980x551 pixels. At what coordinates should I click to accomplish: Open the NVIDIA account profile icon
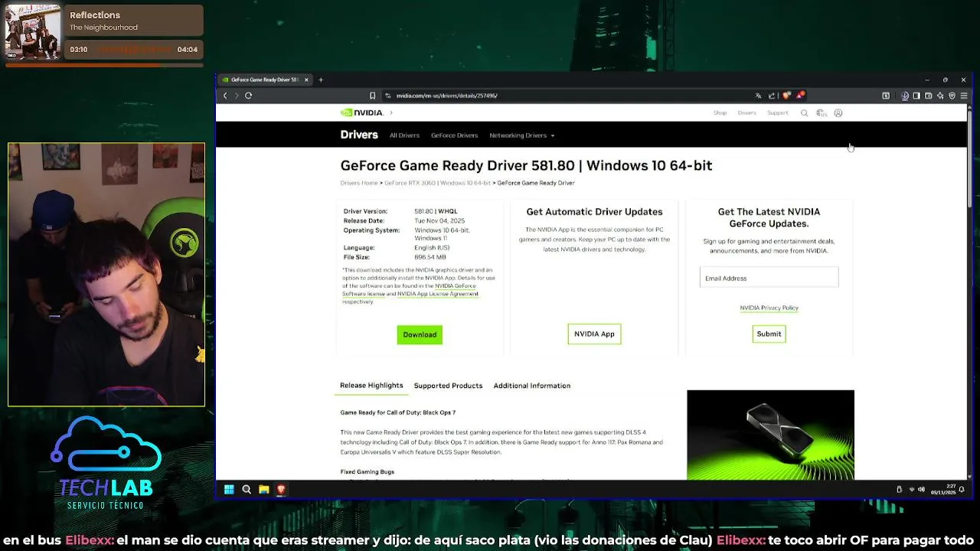838,113
